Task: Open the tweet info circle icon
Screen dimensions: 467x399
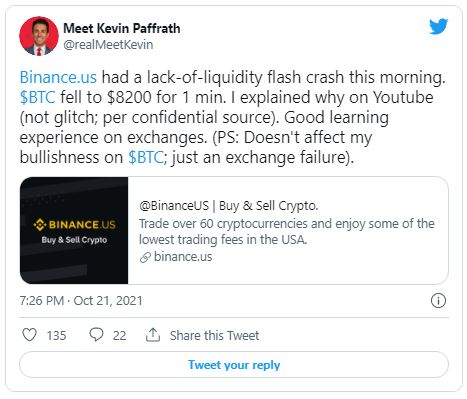Action: (x=438, y=301)
